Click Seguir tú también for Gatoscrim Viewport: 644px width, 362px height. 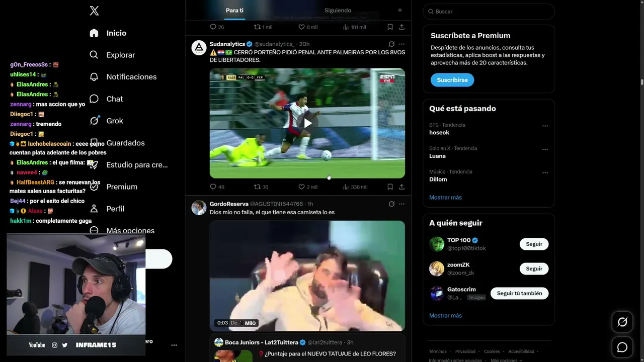click(520, 294)
